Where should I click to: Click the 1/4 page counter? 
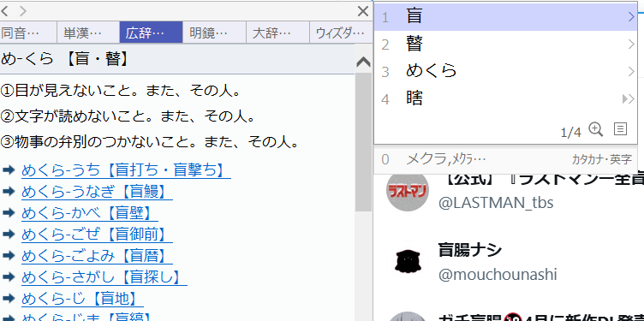571,132
